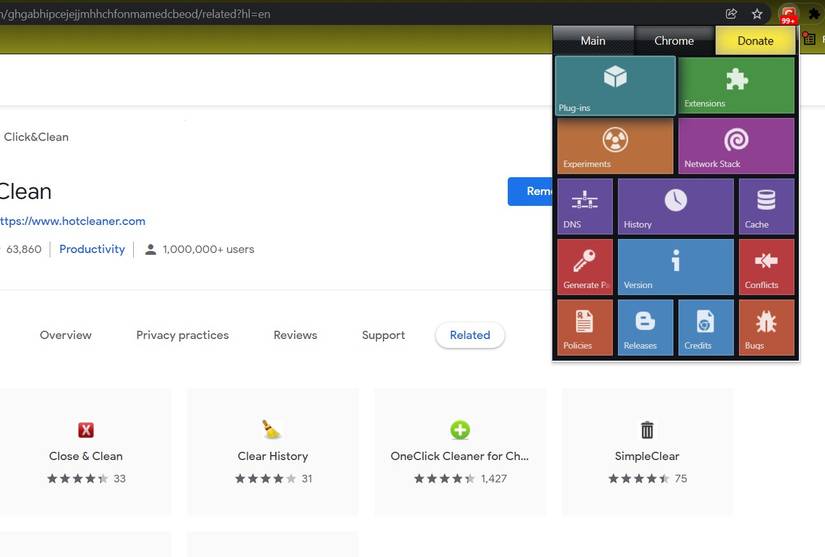
Task: Click the Click&Clean breadcrumb text
Action: (36, 137)
